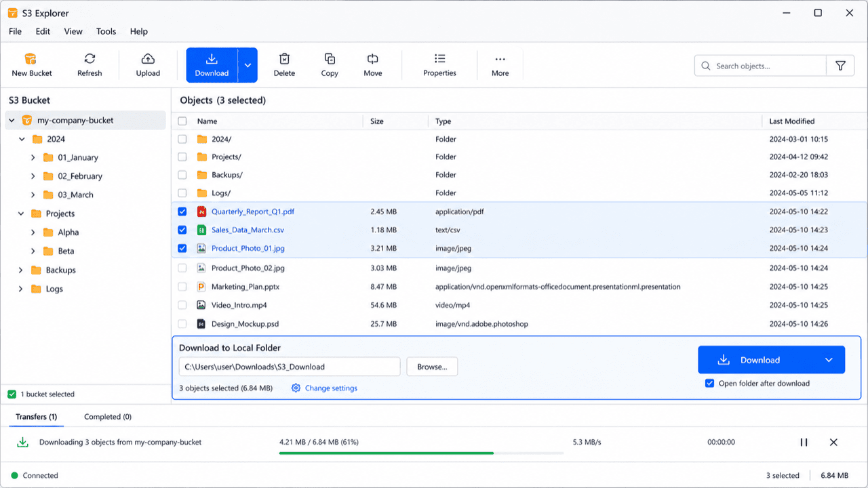
Task: Open the View menu
Action: (73, 31)
